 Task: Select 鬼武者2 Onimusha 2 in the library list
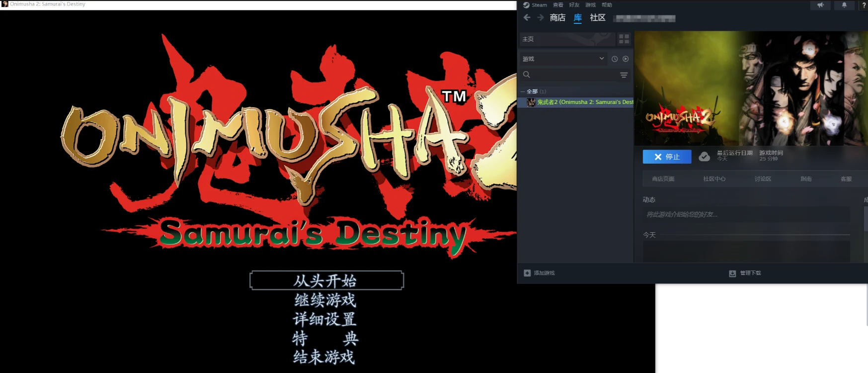pos(575,102)
